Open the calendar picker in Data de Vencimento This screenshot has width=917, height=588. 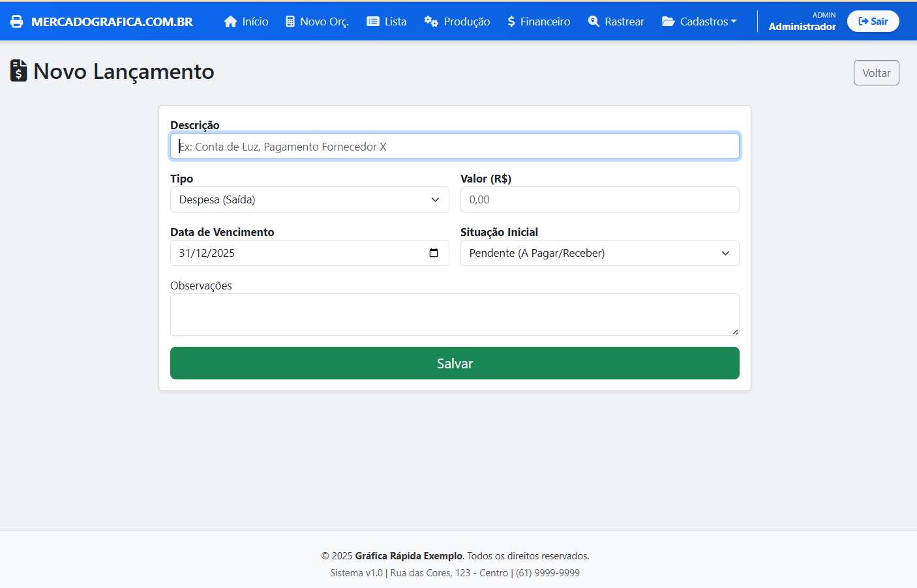[x=434, y=253]
